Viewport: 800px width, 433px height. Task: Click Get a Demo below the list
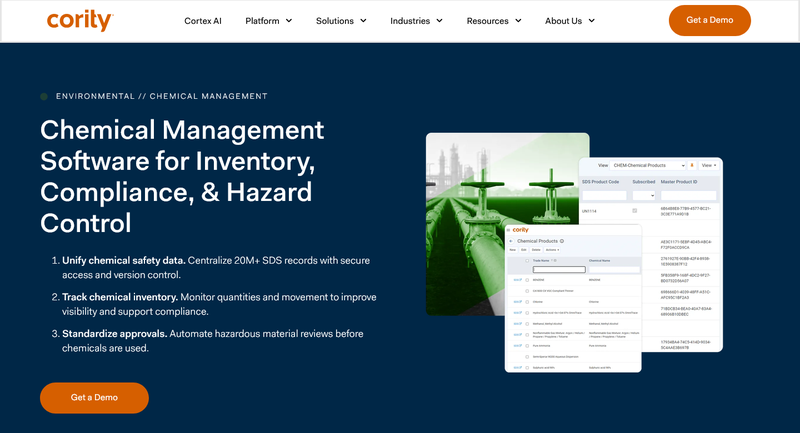pos(94,398)
